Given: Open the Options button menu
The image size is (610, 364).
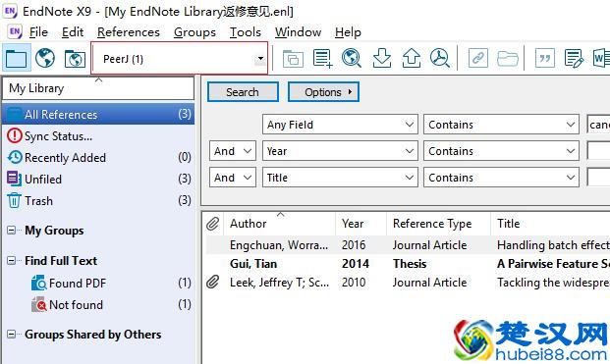Looking at the screenshot, I should click(323, 92).
